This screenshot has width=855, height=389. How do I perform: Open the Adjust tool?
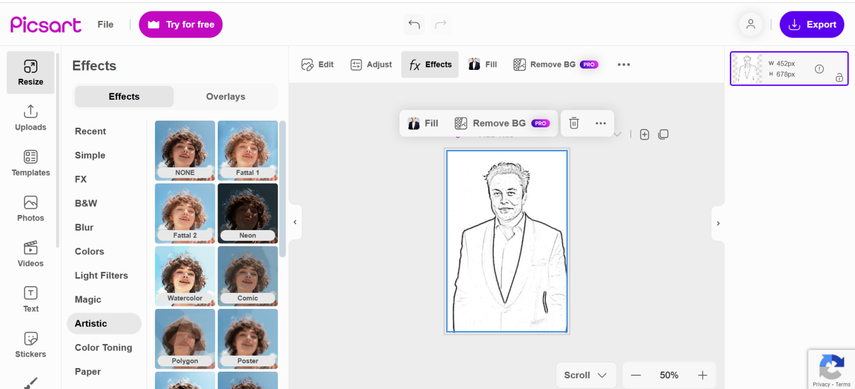(371, 64)
